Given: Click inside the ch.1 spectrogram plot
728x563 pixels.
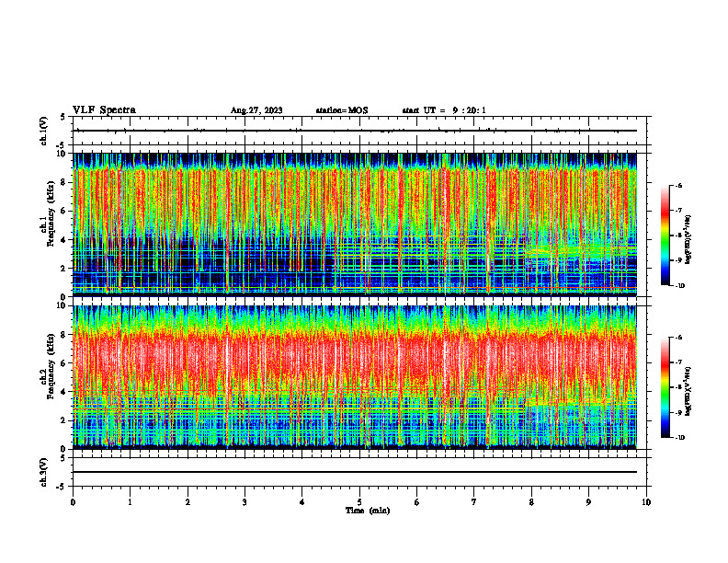Looking at the screenshot, I should 355,224.
